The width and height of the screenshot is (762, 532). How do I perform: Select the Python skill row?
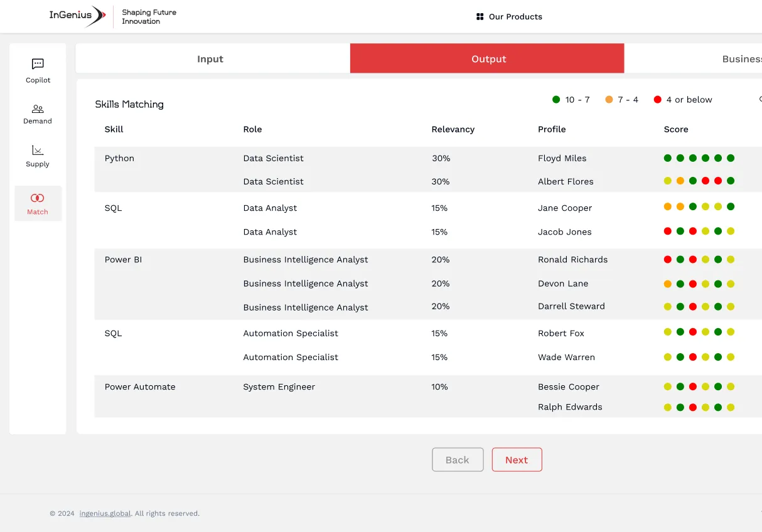pyautogui.click(x=119, y=158)
